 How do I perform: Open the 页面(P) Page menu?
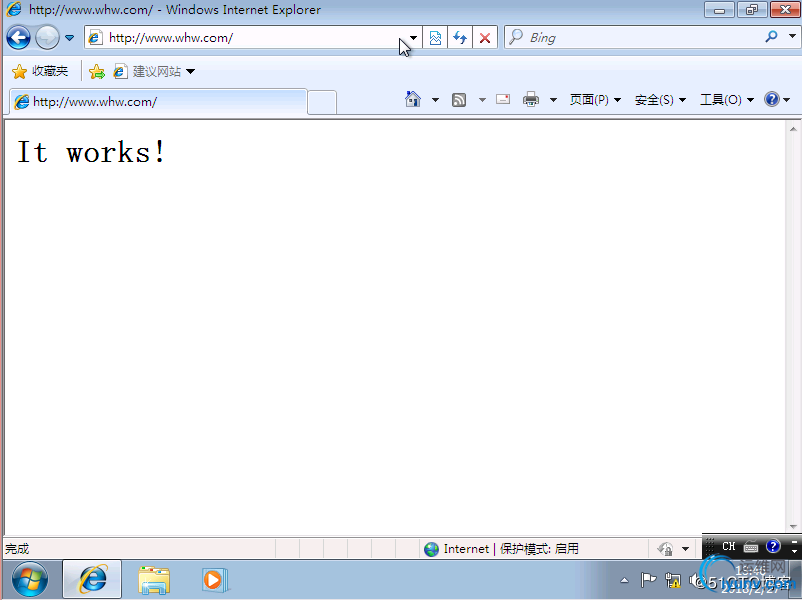click(595, 100)
